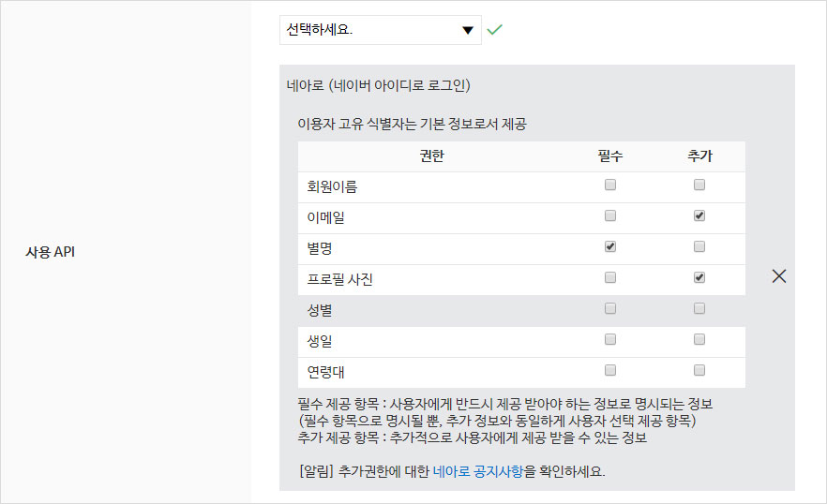This screenshot has width=827, height=504.
Task: Tick 필수 checkbox for 프로필 사진
Action: (610, 278)
